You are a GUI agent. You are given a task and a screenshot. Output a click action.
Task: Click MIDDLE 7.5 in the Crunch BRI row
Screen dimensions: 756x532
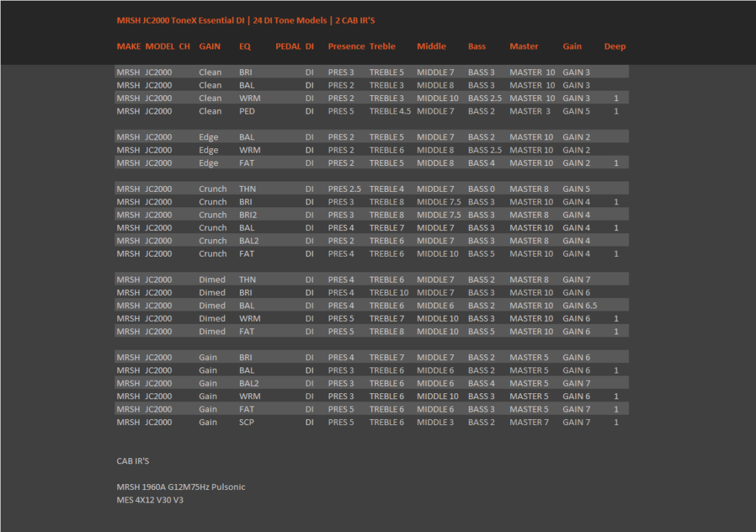click(x=439, y=202)
